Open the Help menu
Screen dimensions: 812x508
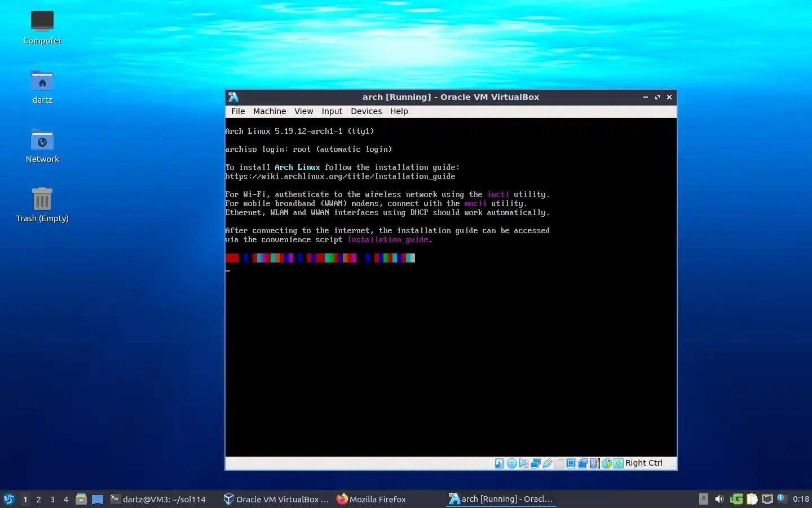coord(399,111)
